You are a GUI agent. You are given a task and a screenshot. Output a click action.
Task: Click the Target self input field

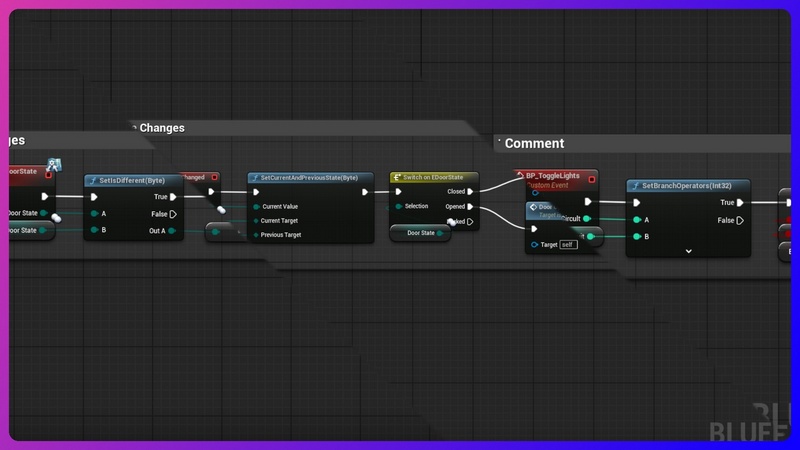click(x=568, y=244)
